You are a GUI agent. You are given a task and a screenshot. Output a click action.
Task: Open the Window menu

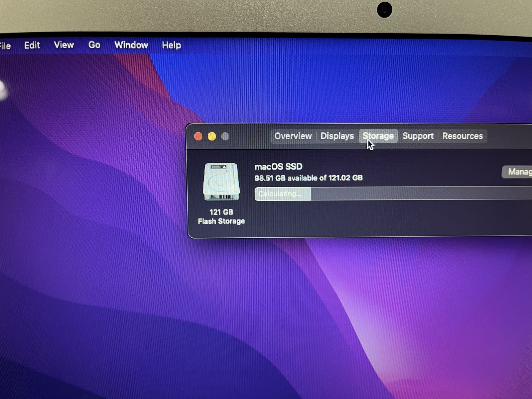131,45
